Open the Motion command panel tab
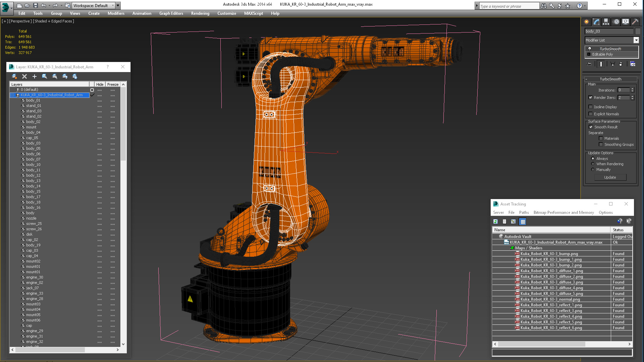This screenshot has width=644, height=362. click(616, 22)
